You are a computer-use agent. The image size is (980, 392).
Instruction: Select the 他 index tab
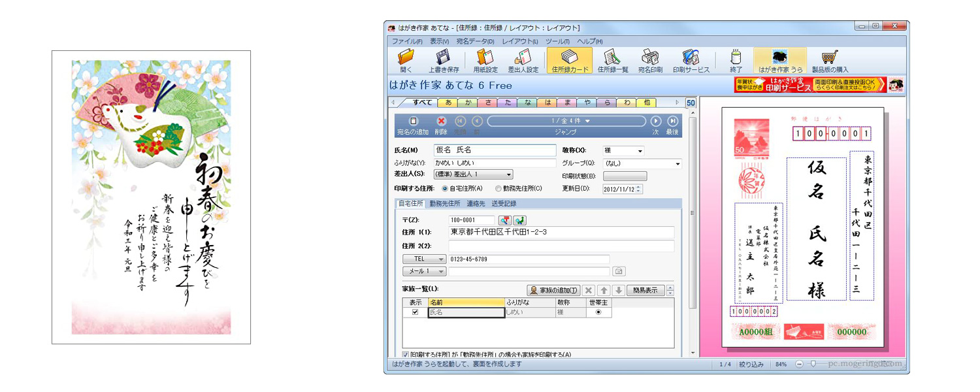pos(647,103)
